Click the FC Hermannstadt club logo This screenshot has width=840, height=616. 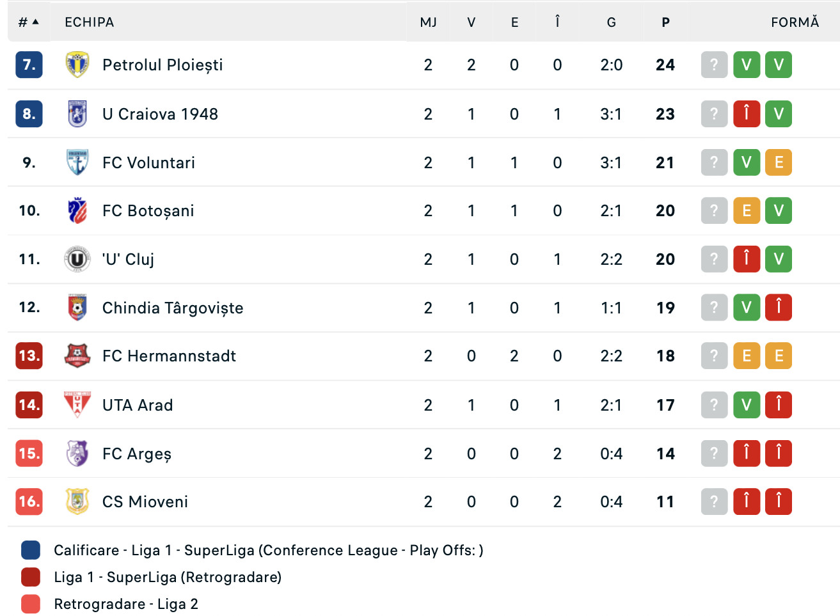point(77,356)
